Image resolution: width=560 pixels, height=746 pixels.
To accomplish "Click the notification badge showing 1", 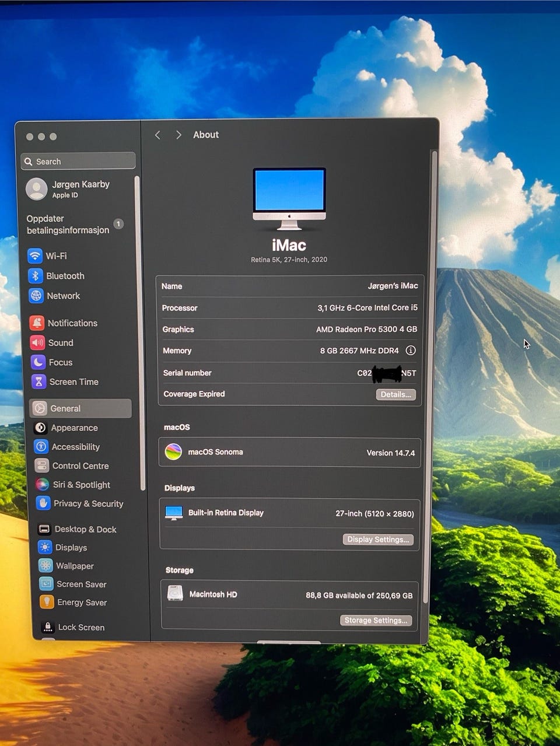I will pyautogui.click(x=118, y=223).
